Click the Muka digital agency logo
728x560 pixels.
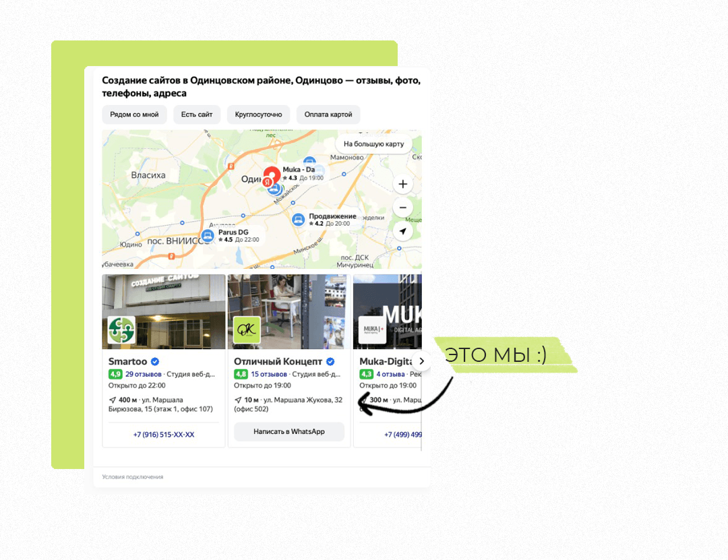(372, 330)
